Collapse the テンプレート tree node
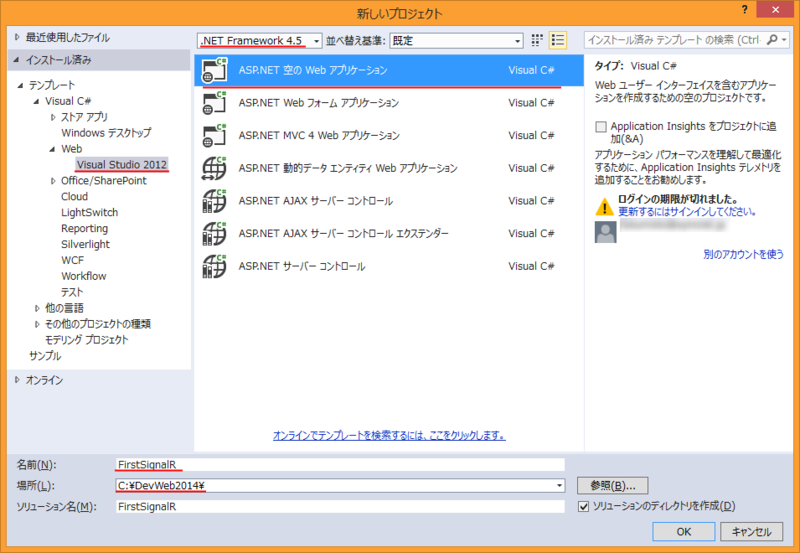The width and height of the screenshot is (800, 553). (20, 86)
